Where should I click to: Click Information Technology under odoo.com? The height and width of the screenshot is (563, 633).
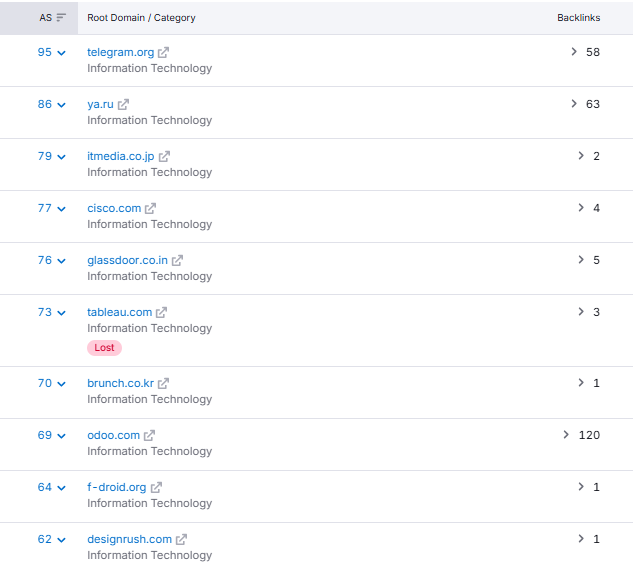[150, 451]
